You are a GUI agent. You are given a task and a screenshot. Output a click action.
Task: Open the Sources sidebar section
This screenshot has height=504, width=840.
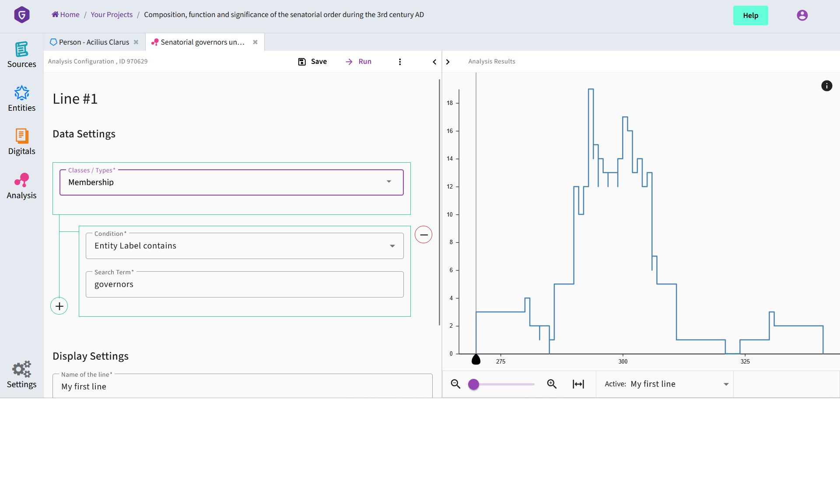point(21,55)
